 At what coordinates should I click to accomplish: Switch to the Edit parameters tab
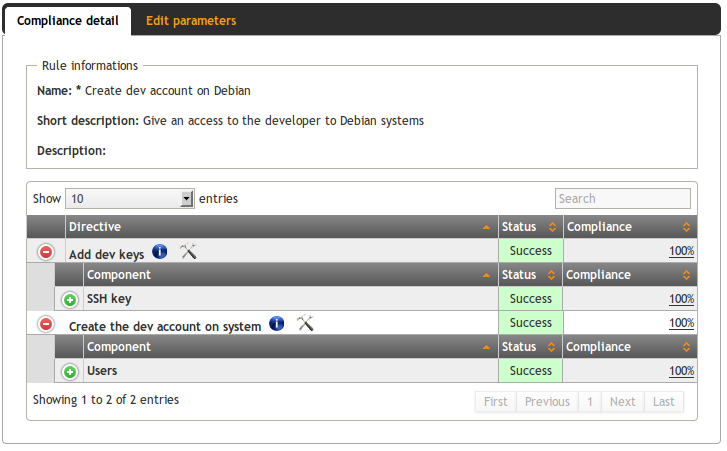click(x=191, y=20)
